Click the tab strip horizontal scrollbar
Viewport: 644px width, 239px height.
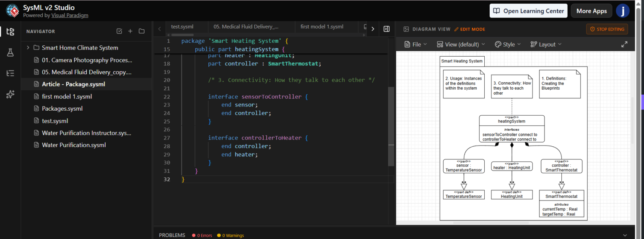[x=182, y=35]
